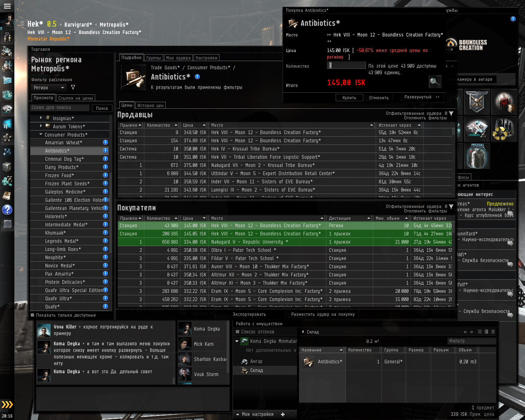This screenshot has height=420, width=525.
Task: Click the Купить button
Action: (349, 98)
